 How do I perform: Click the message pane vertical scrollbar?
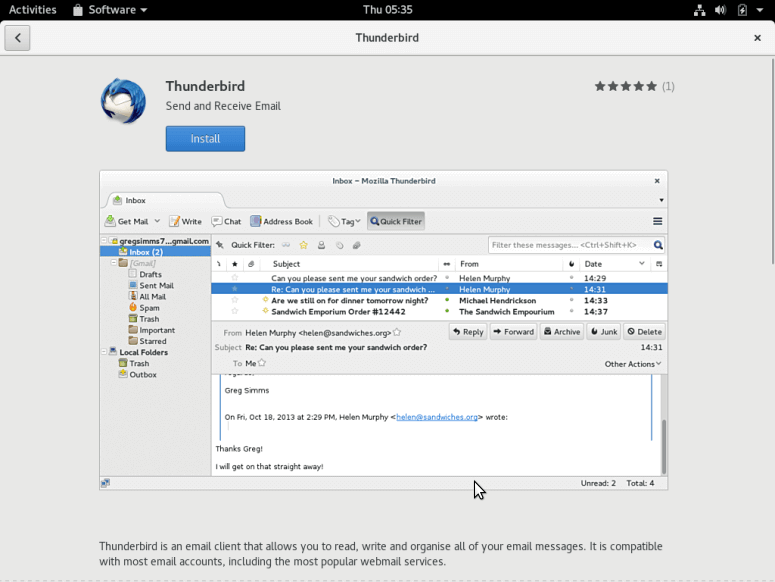pyautogui.click(x=662, y=445)
